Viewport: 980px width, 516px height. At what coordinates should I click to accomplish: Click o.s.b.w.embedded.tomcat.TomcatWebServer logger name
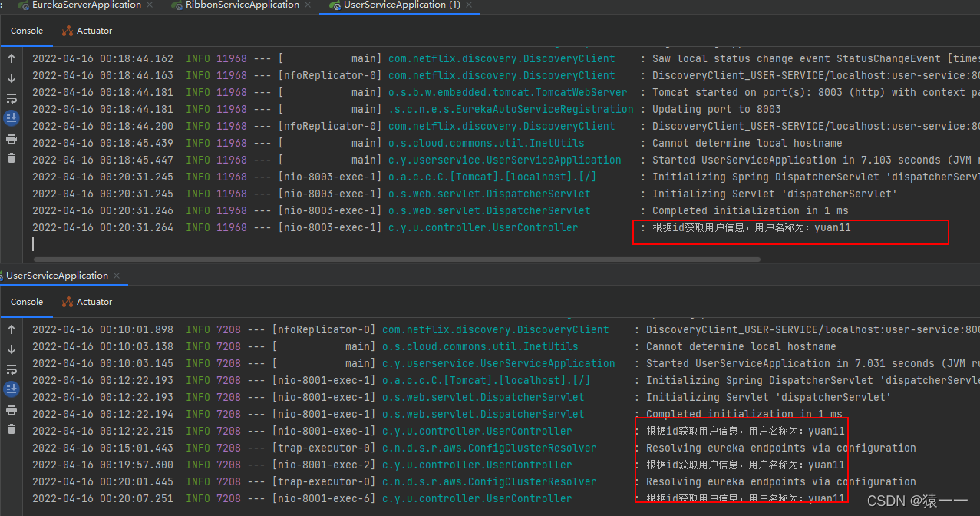click(x=508, y=92)
